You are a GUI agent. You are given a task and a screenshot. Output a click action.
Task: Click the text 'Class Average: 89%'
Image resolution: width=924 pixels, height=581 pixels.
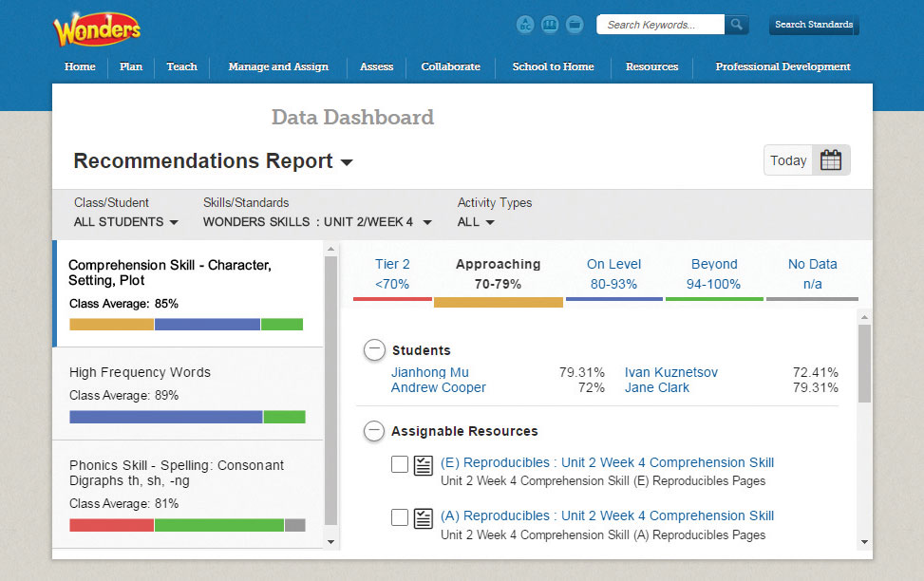(123, 395)
